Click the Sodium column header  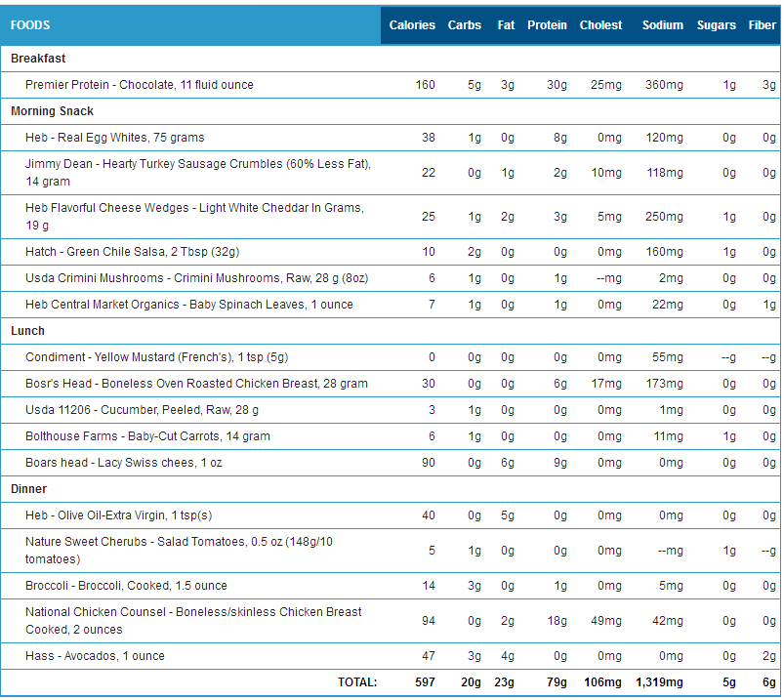[663, 25]
